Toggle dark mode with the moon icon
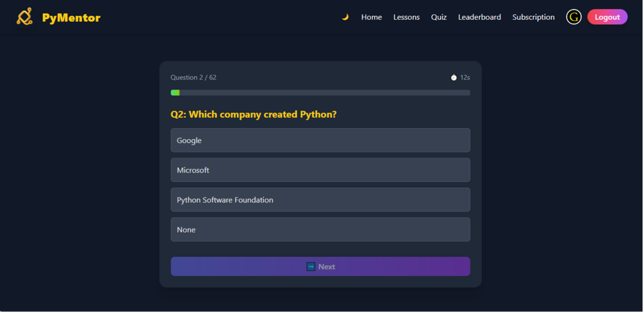 pos(345,17)
